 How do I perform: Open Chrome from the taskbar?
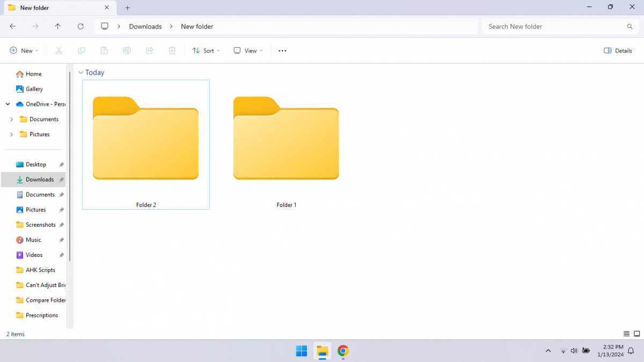[343, 351]
